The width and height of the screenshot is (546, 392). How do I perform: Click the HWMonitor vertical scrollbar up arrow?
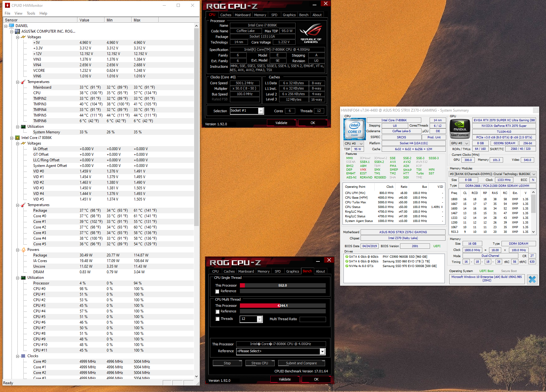(196, 26)
